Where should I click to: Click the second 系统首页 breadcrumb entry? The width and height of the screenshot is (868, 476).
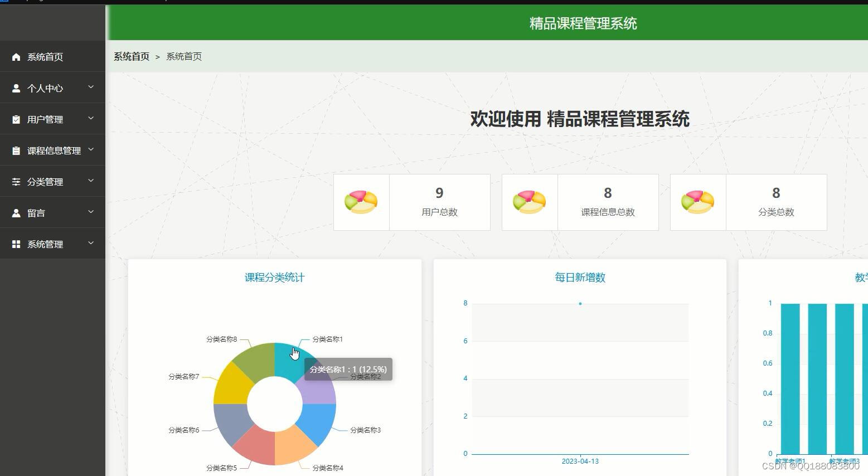coord(184,56)
